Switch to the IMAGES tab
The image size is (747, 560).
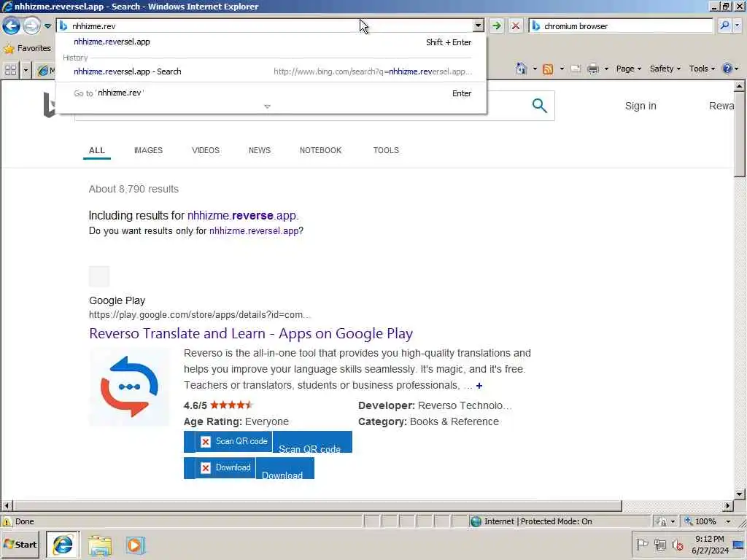click(x=148, y=150)
